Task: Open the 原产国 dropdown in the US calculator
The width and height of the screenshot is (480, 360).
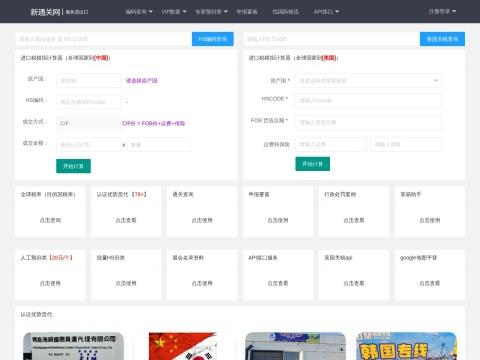Action: pos(368,80)
